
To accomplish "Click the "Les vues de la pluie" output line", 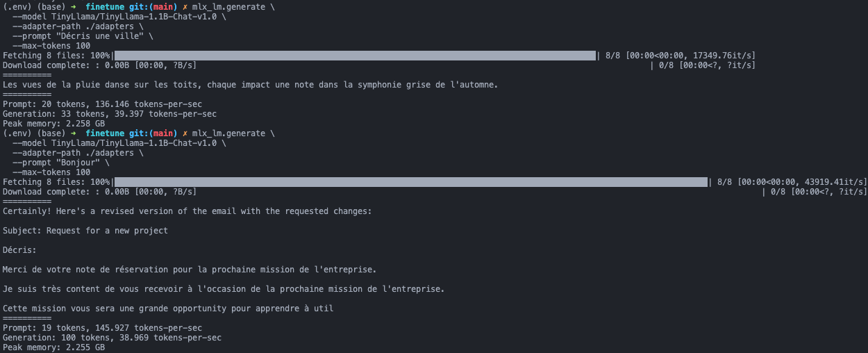I will [x=250, y=85].
